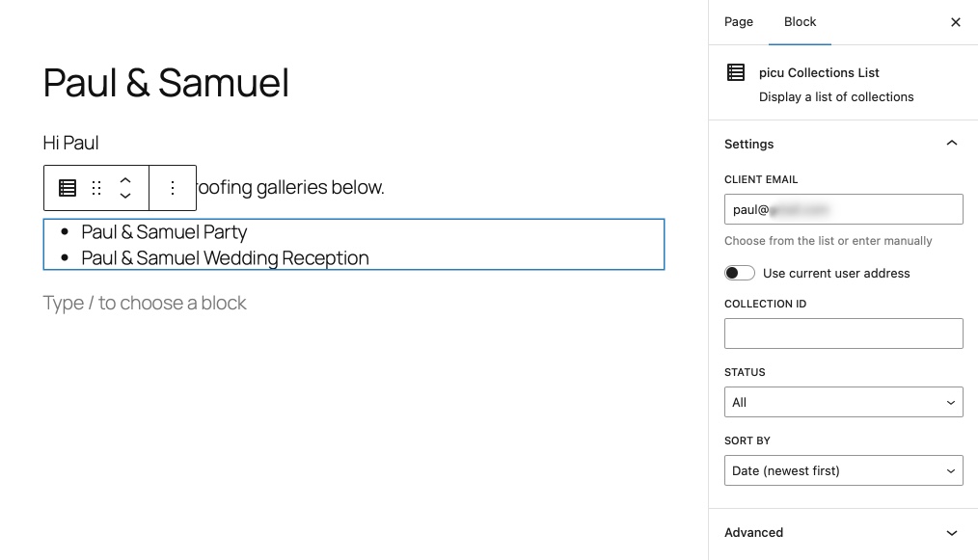Image resolution: width=978 pixels, height=560 pixels.
Task: Open the block options three-dot menu
Action: (173, 188)
